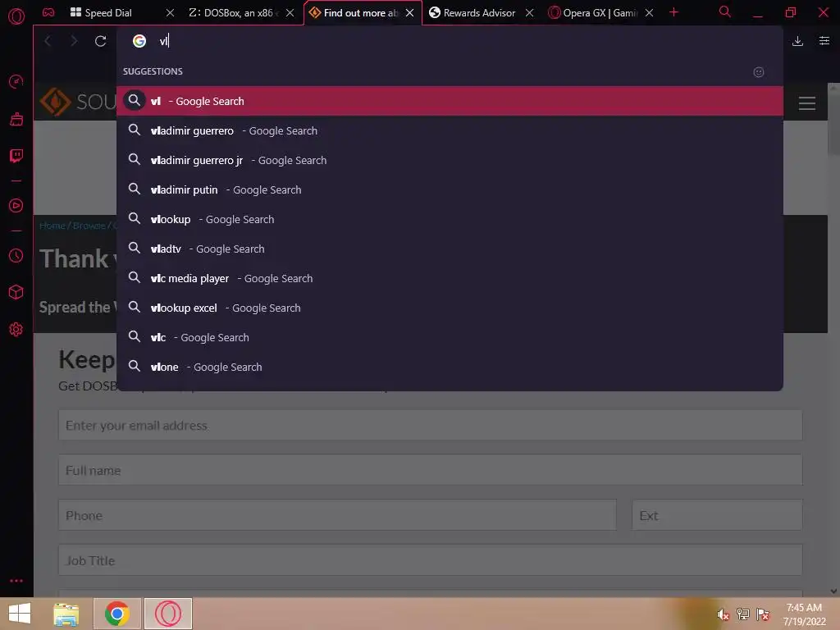The height and width of the screenshot is (630, 840).
Task: Go forward to the next page
Action: (74, 41)
